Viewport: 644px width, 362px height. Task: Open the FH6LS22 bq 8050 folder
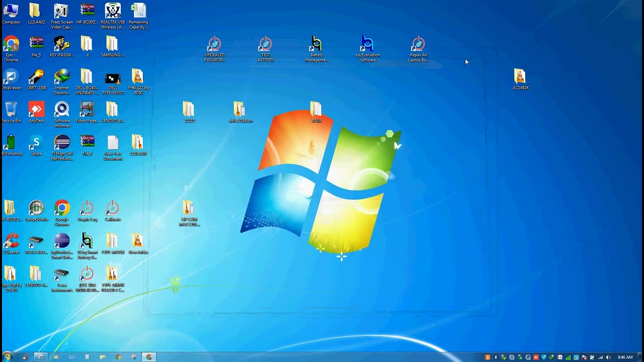(138, 82)
